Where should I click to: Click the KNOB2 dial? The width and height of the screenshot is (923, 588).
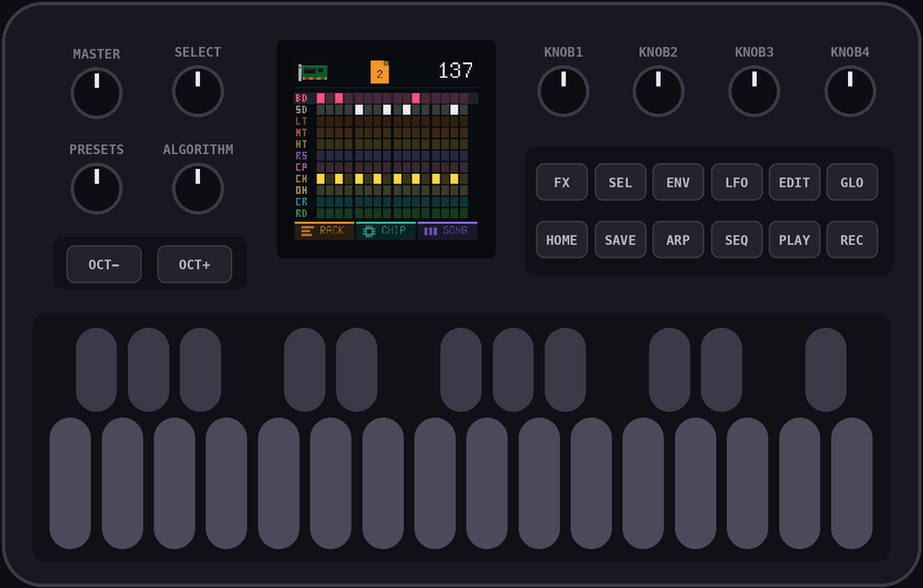click(658, 91)
